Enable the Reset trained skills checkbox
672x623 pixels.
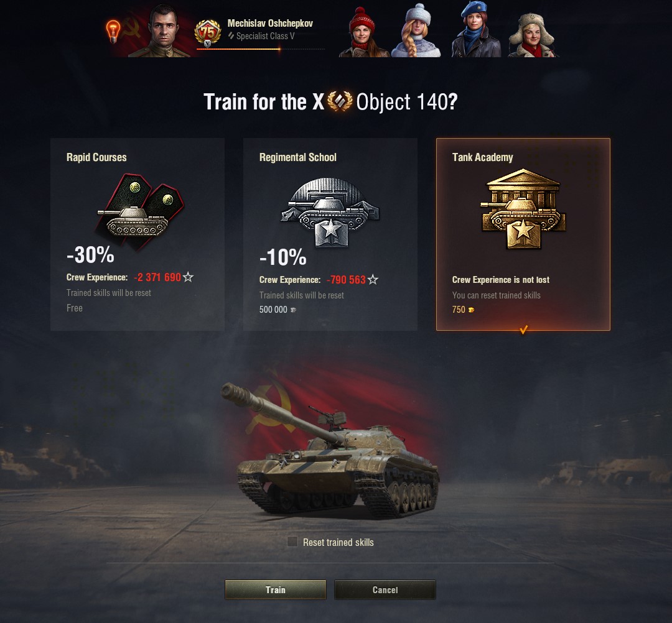[292, 542]
